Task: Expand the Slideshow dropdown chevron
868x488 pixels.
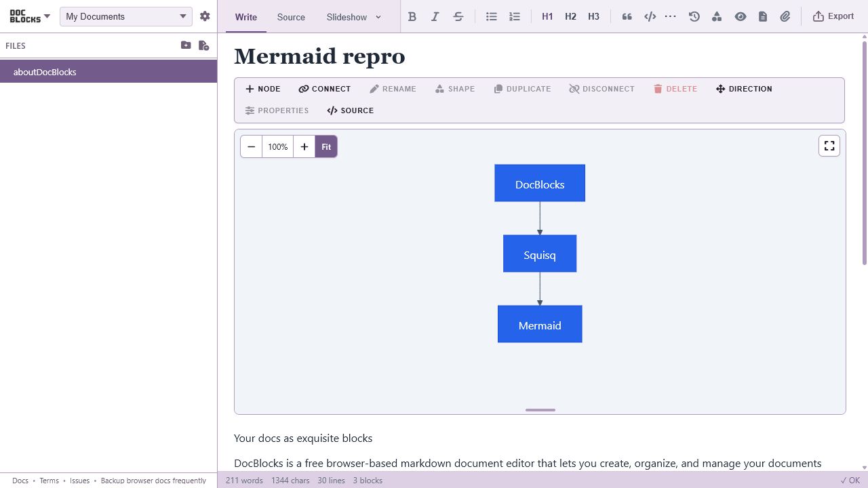Action: click(x=378, y=17)
